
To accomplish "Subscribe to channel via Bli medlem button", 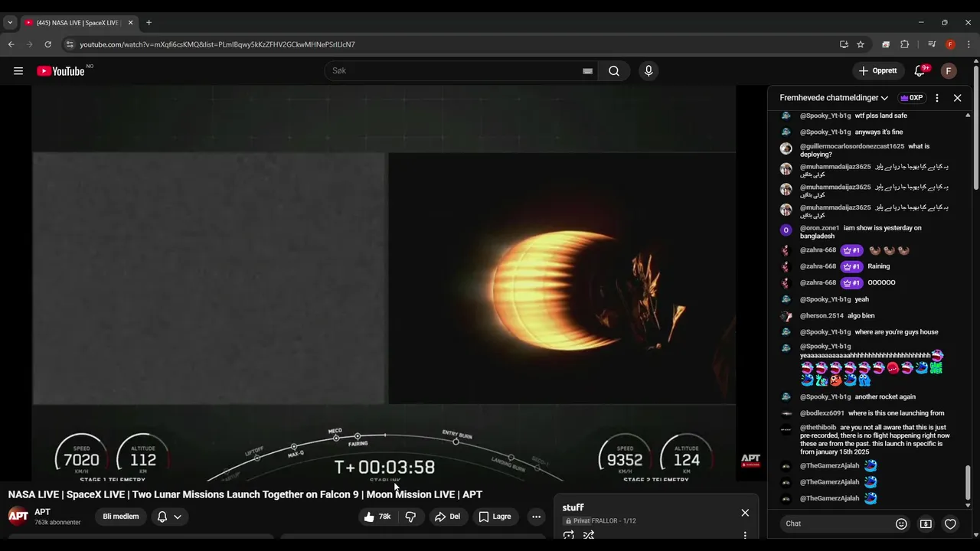I will point(121,517).
